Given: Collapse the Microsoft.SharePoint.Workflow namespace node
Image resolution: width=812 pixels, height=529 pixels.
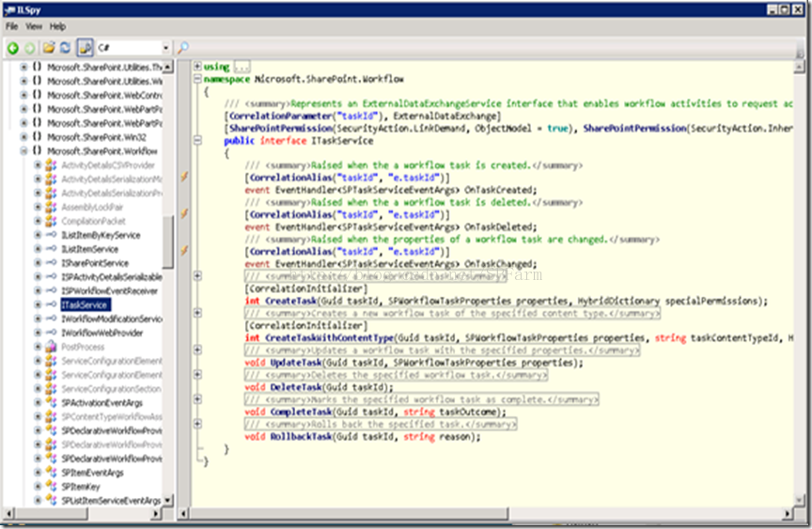Looking at the screenshot, I should 23,150.
